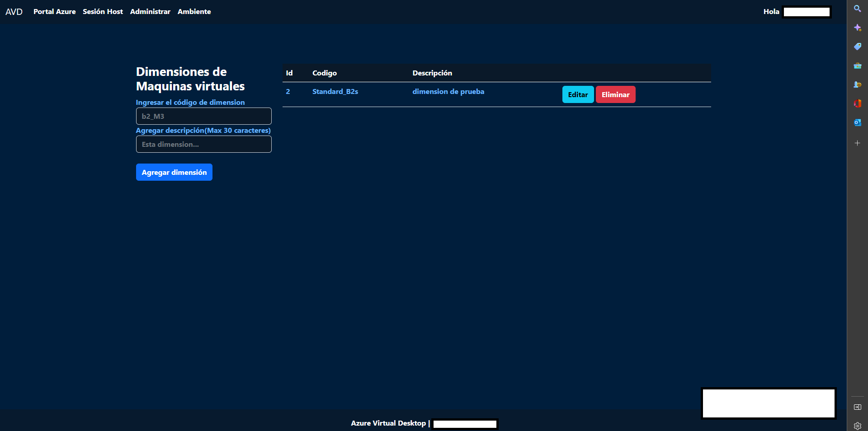The image size is (868, 431).
Task: Open the Microsoft 365 icon in sidebar
Action: (857, 103)
